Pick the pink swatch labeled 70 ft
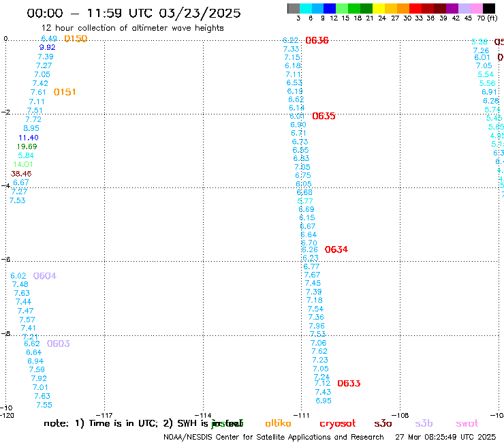Screen dimensions: 504x443 (477, 8)
